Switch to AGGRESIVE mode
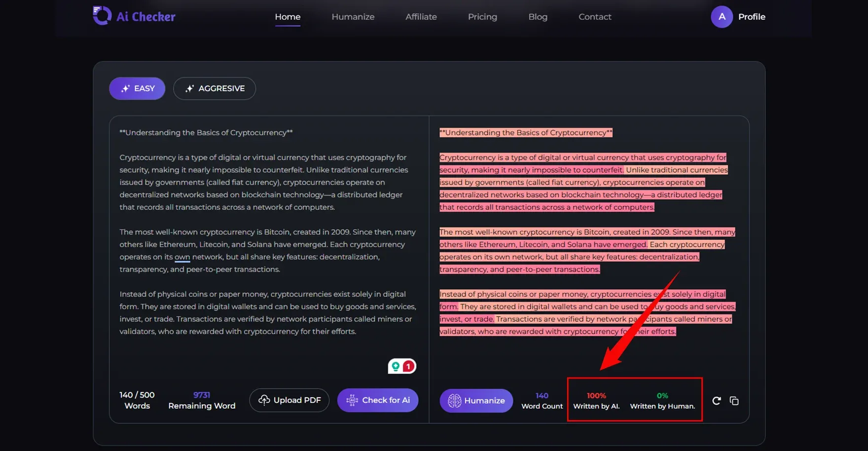 [215, 88]
